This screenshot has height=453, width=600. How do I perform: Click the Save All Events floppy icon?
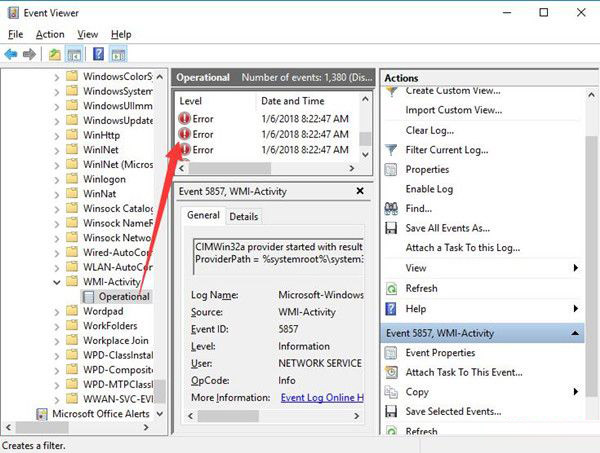coord(391,228)
